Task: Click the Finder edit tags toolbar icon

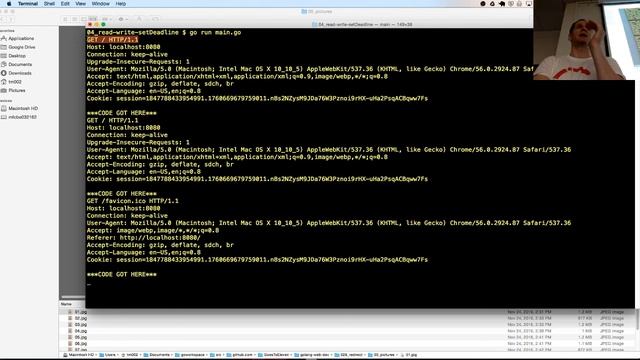Action: (x=155, y=19)
